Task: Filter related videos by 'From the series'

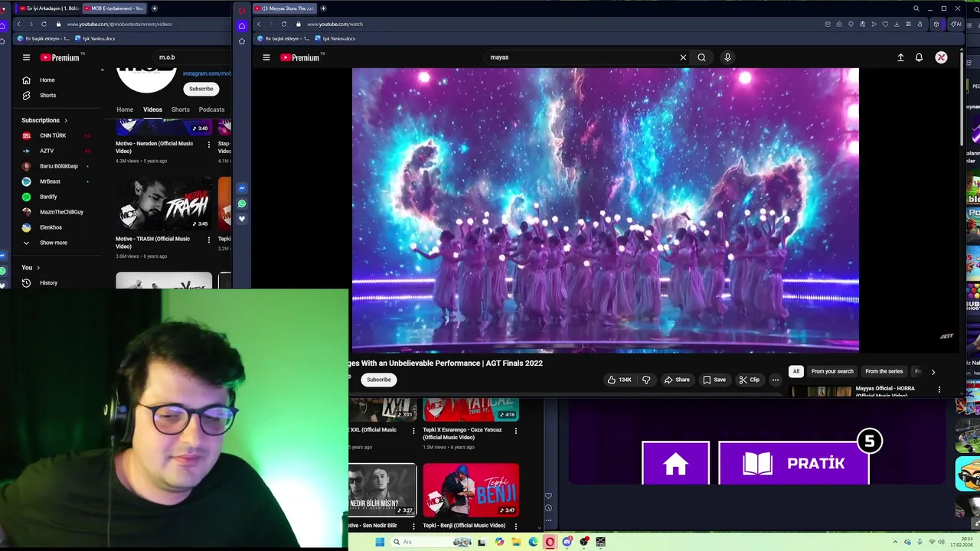Action: coord(884,371)
